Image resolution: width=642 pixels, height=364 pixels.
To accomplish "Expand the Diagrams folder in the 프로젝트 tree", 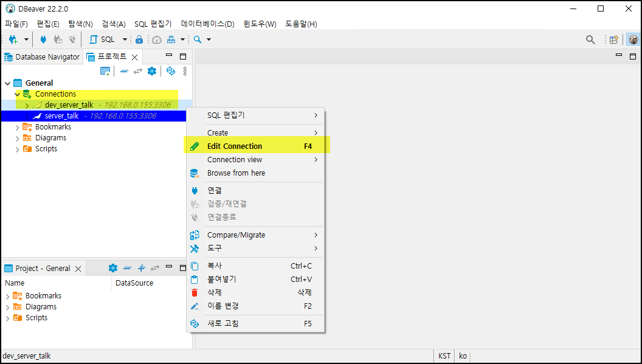I will click(17, 139).
